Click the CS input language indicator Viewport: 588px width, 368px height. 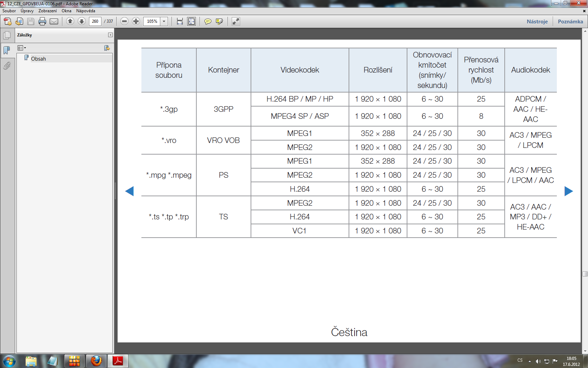520,360
